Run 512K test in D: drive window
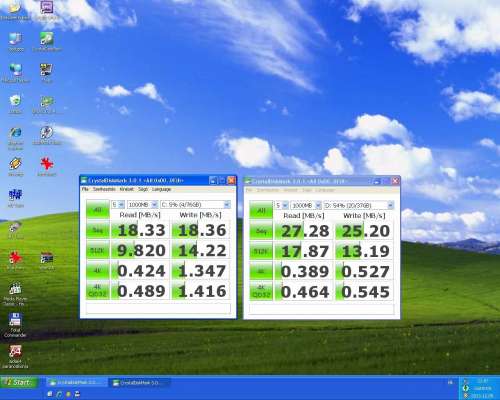This screenshot has height=400, width=500. coord(261,251)
